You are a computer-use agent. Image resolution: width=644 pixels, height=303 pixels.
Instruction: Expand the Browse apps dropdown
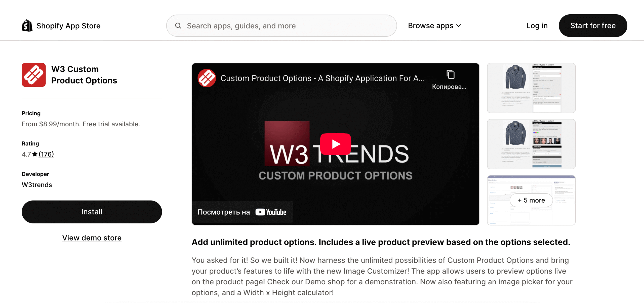point(430,26)
